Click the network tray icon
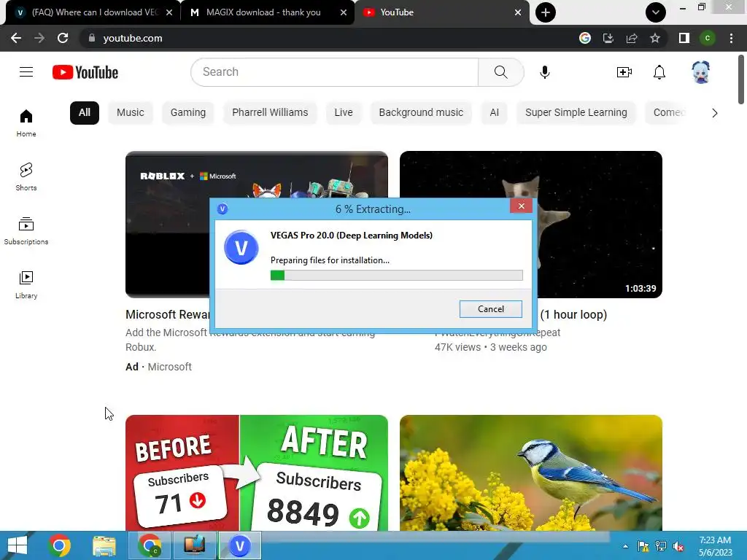Image resolution: width=747 pixels, height=560 pixels. [661, 547]
